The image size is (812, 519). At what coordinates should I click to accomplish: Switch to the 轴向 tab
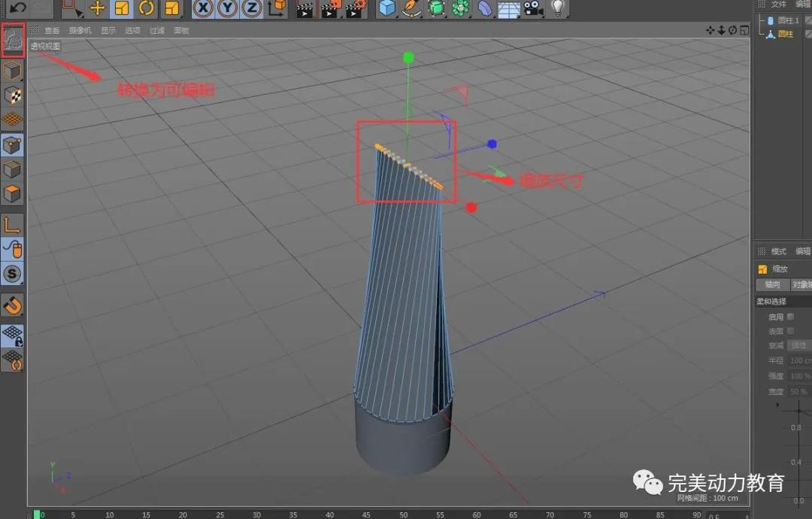pyautogui.click(x=772, y=285)
